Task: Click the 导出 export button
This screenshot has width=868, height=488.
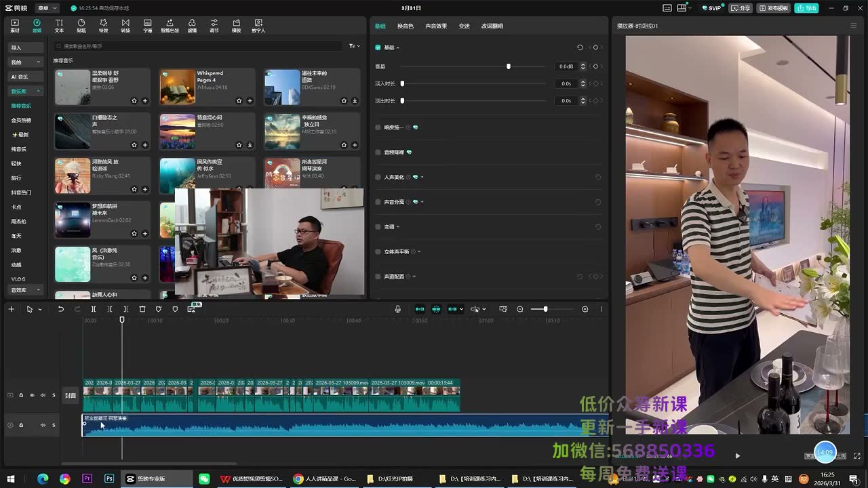Action: point(807,8)
